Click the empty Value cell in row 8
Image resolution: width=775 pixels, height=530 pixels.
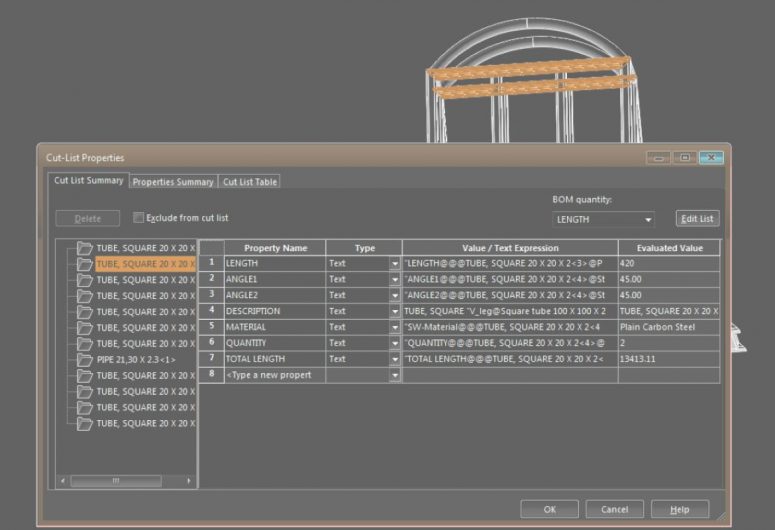[x=510, y=375]
